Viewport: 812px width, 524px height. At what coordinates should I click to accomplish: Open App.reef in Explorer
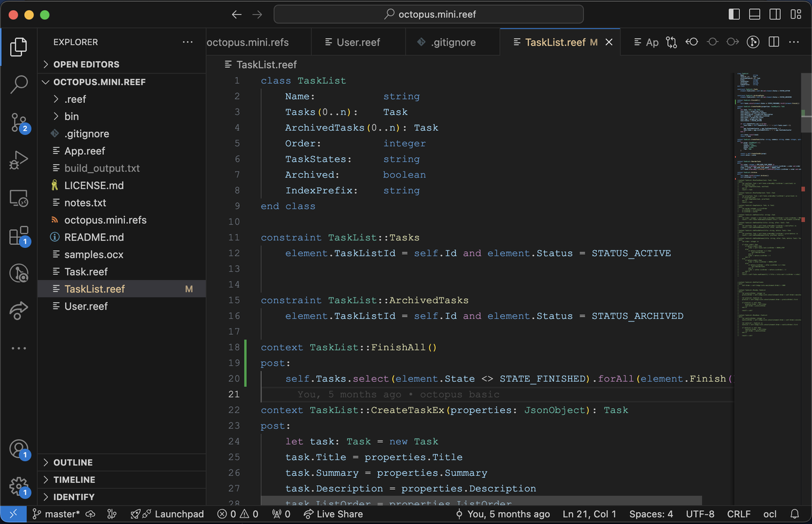tap(122, 151)
